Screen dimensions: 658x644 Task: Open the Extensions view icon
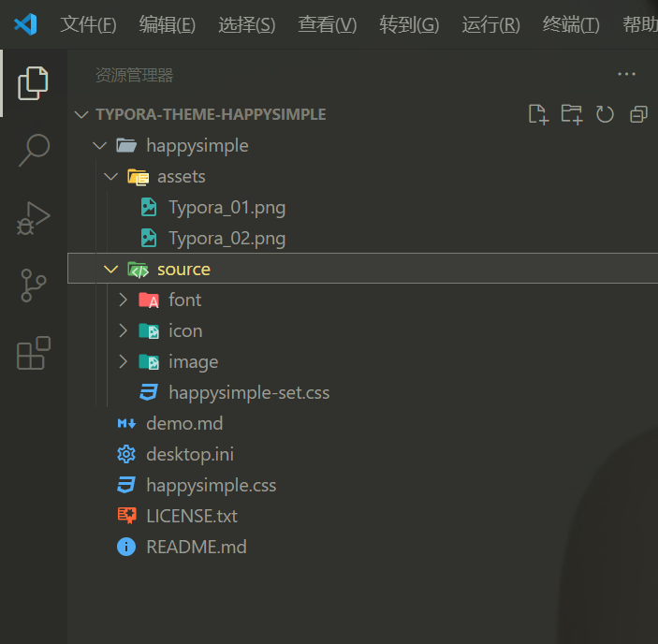click(34, 353)
